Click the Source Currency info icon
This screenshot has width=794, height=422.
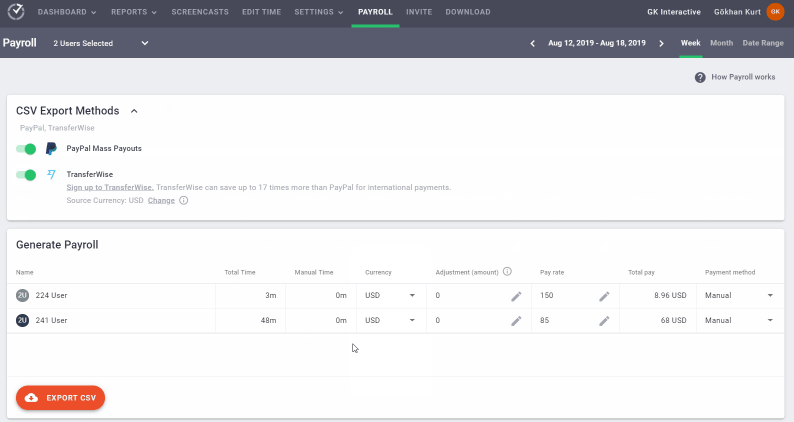click(184, 200)
